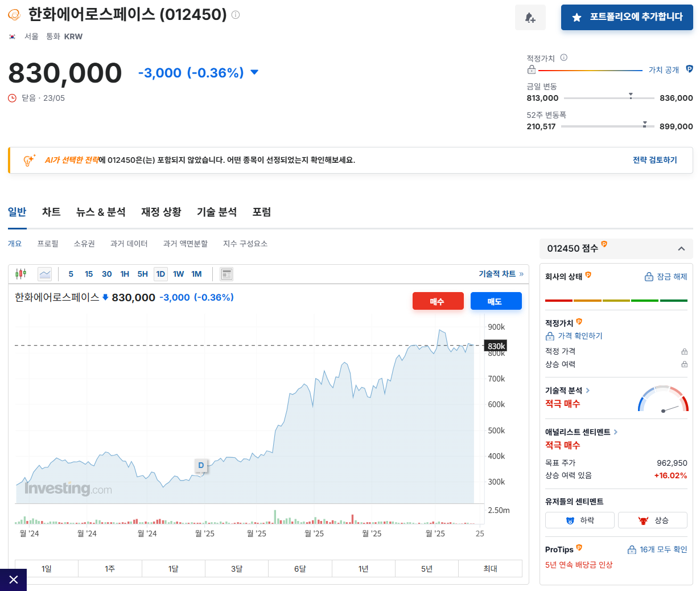This screenshot has width=700, height=591.
Task: Select the 5H interval
Action: 142,274
